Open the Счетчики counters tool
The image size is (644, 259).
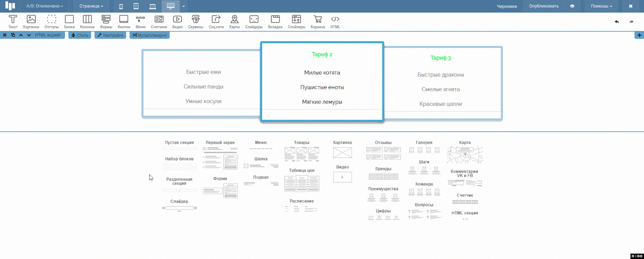click(159, 21)
